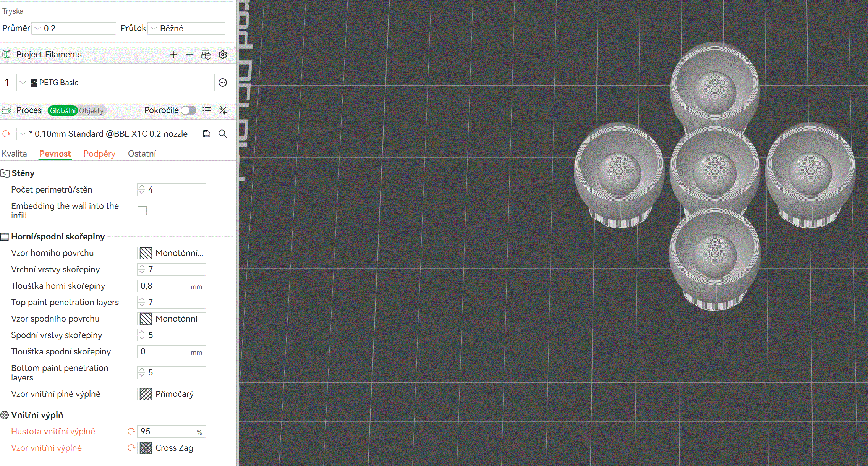Toggle Pokročilé advanced mode switch
The image size is (868, 466).
pos(189,110)
